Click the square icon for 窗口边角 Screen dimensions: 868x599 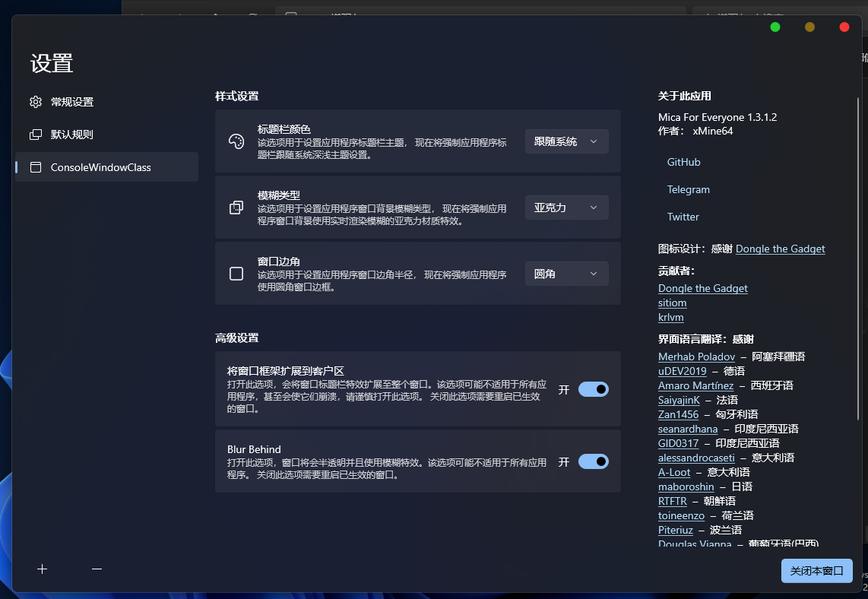[x=236, y=274]
